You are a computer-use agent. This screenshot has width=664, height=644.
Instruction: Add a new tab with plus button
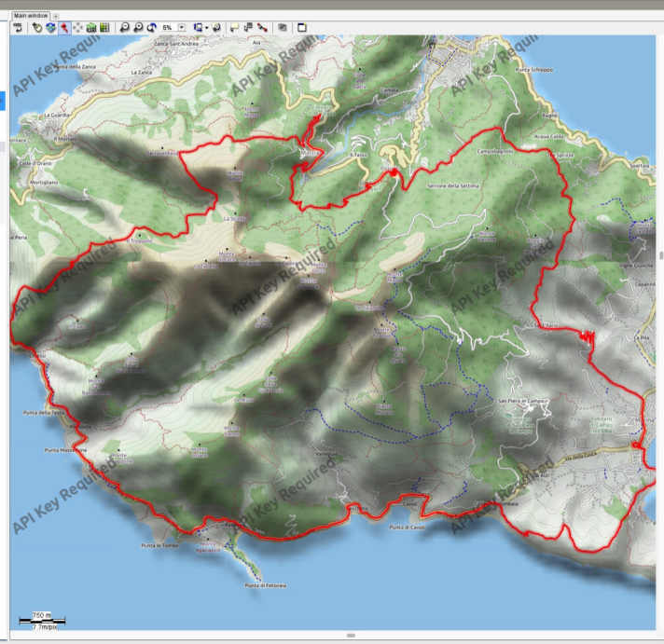tap(56, 16)
